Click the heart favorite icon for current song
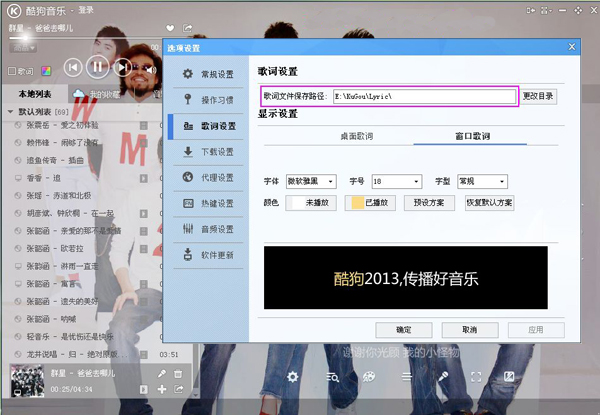Viewport: 600px width, 415px height. coord(170,28)
